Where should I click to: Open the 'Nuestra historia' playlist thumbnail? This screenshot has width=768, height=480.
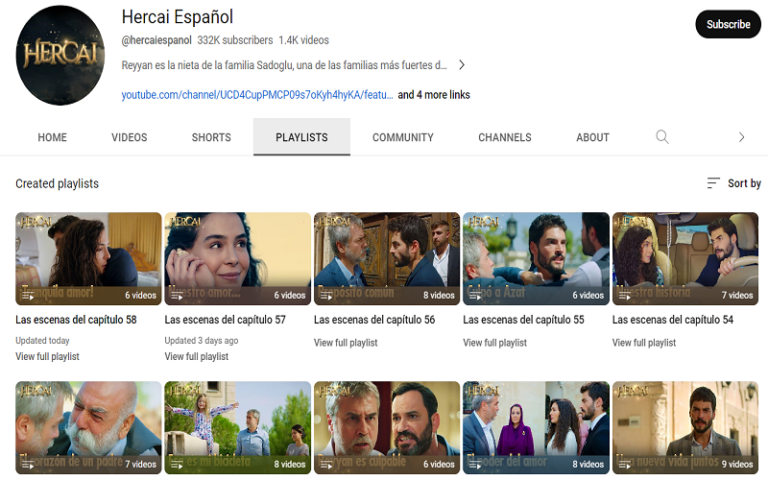click(685, 259)
